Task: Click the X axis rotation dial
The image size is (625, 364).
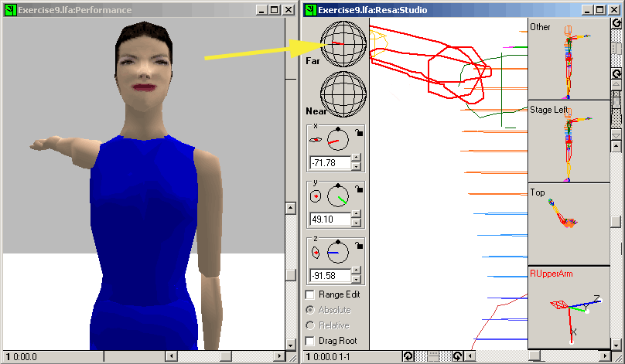Action: click(337, 140)
